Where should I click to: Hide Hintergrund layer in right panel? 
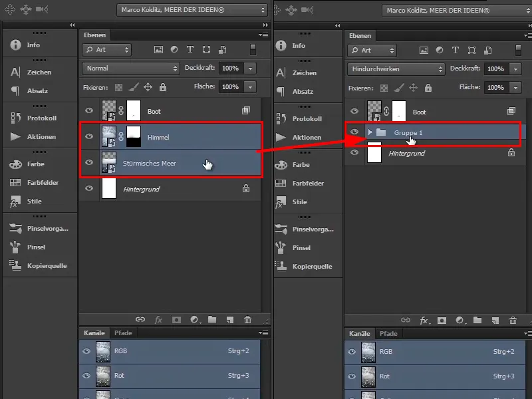(354, 152)
